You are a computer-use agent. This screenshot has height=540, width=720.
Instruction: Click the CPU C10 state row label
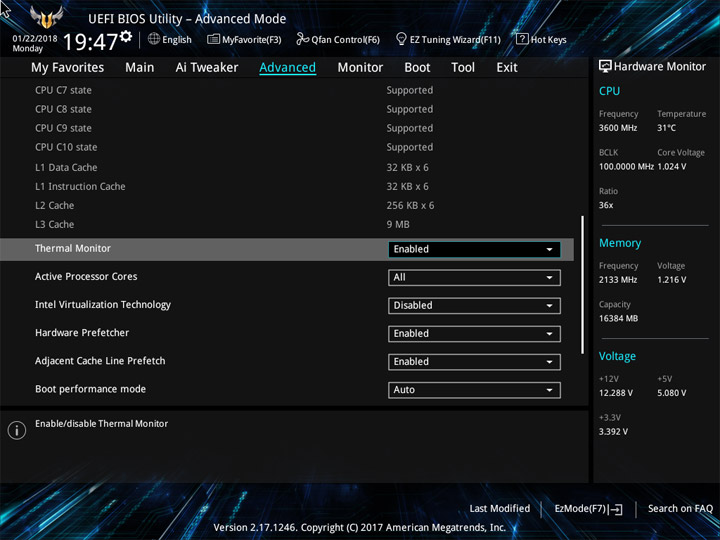pos(66,147)
